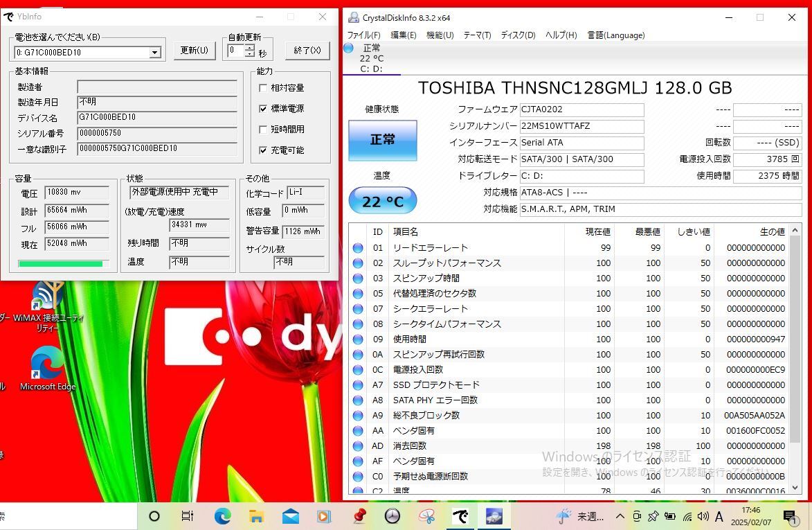812x530 pixels.
Task: Click the 生の値 column header
Action: pyautogui.click(x=751, y=231)
